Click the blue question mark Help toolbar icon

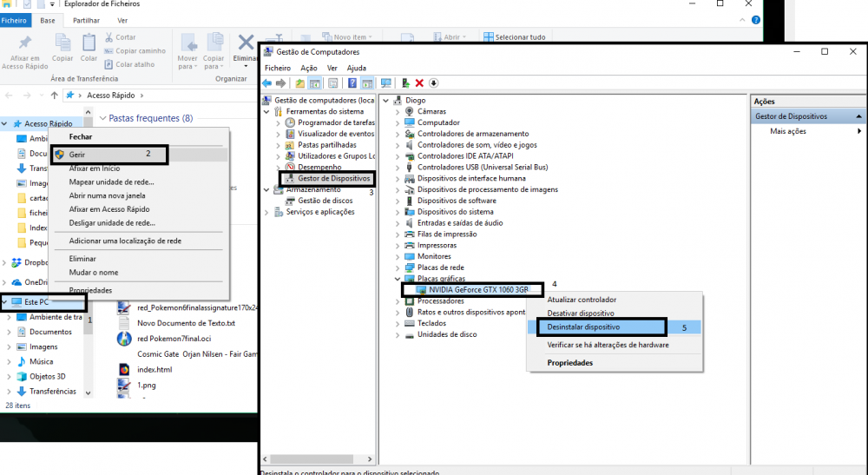click(352, 83)
